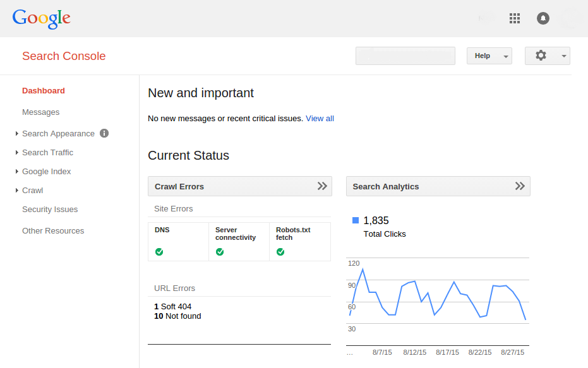Screen dimensions: 588x368
Task: Click Server connectivity green check status
Action: point(220,252)
